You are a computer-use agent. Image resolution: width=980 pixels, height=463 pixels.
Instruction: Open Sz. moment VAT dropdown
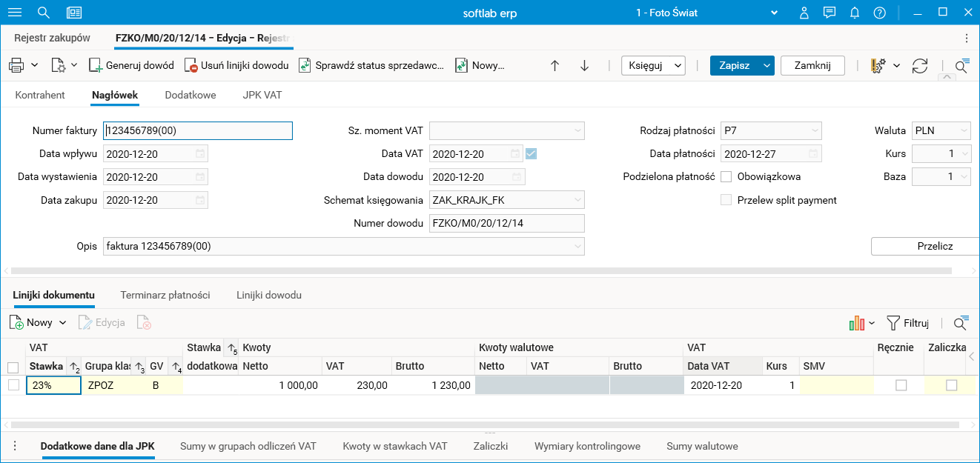click(577, 131)
